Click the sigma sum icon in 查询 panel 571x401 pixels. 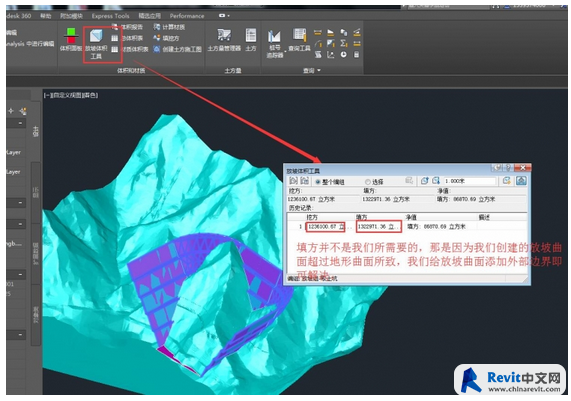click(x=343, y=43)
